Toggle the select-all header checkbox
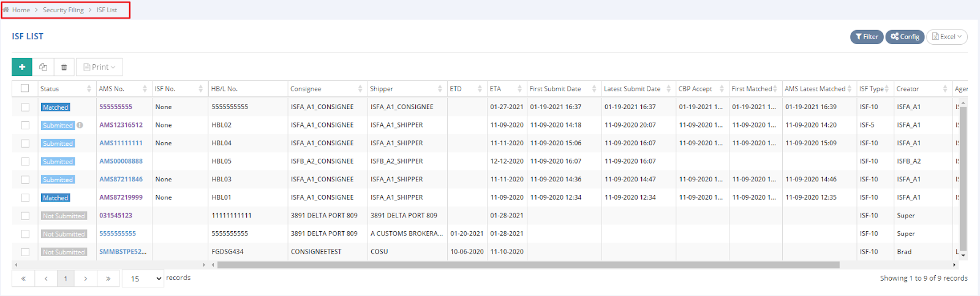The height and width of the screenshot is (296, 980). [25, 88]
